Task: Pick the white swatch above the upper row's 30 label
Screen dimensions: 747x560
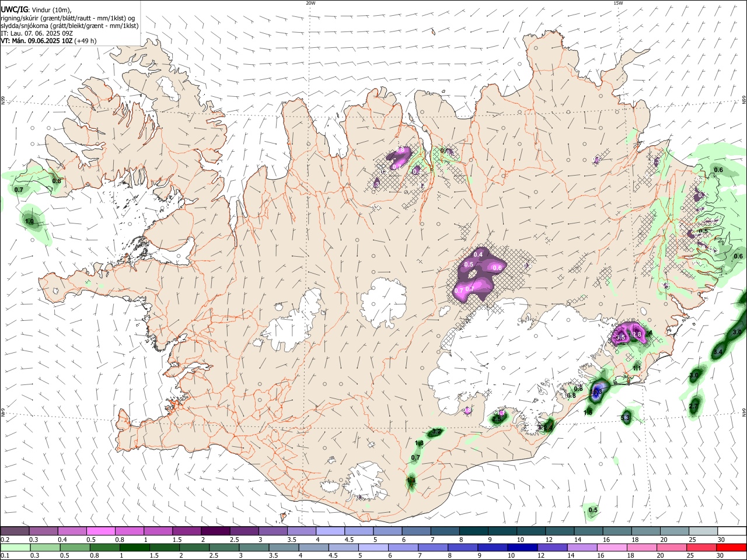Action: [x=732, y=531]
